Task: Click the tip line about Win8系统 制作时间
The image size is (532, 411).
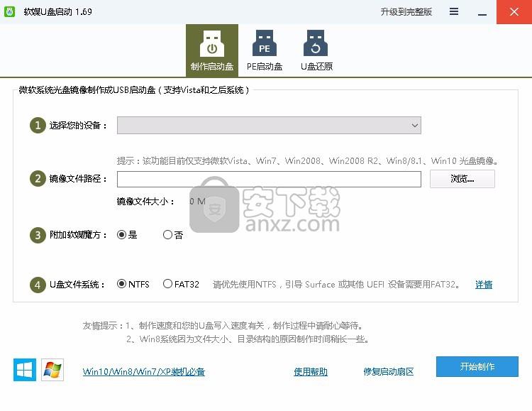Action: [x=248, y=339]
